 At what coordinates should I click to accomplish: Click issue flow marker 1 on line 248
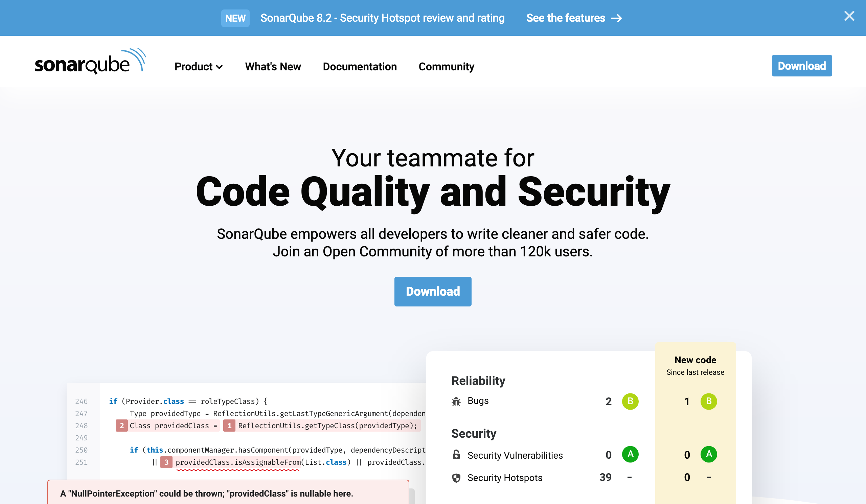pos(229,426)
